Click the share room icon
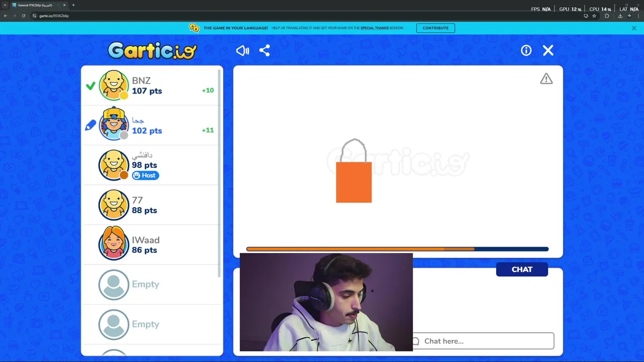The image size is (644, 362). coord(265,50)
